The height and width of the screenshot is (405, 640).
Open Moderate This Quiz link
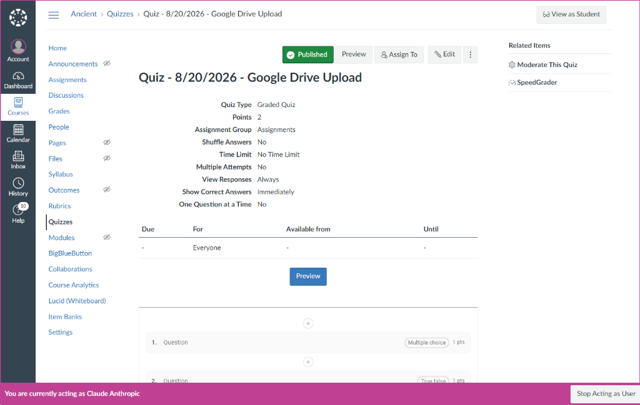(x=547, y=65)
